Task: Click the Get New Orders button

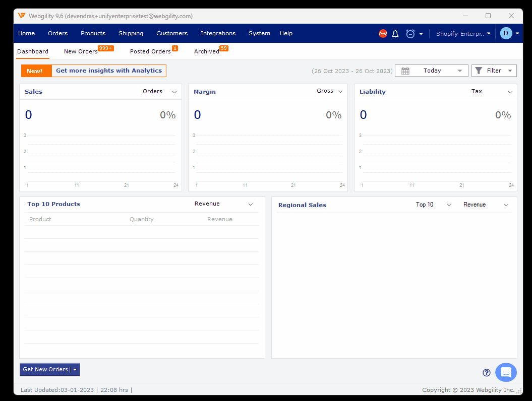Action: (45, 369)
